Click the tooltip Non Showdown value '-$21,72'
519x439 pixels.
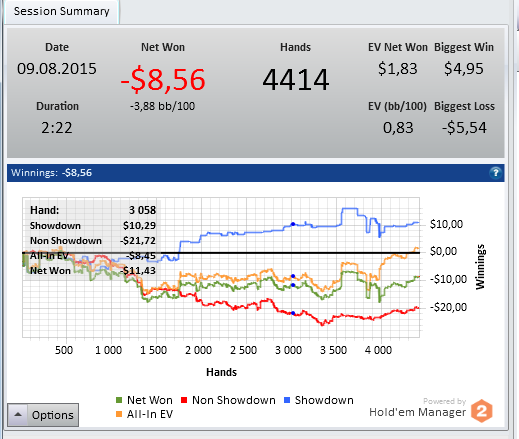click(x=138, y=241)
